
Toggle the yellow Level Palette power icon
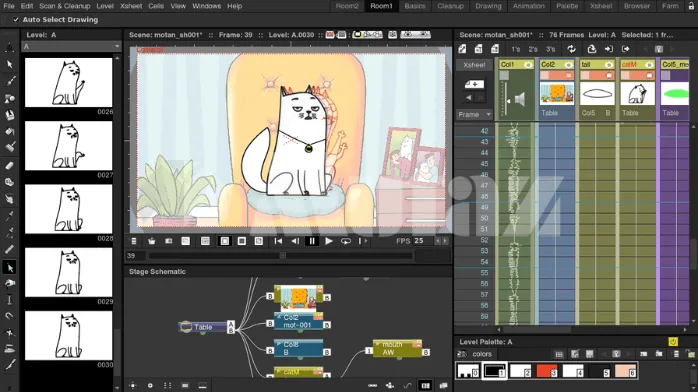tap(673, 342)
